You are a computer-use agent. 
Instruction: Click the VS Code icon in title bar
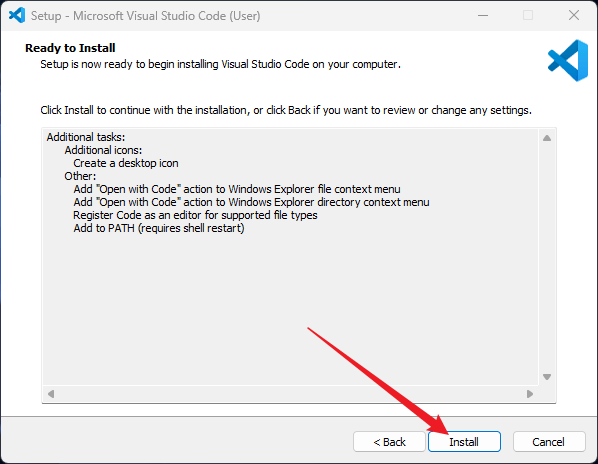17,15
